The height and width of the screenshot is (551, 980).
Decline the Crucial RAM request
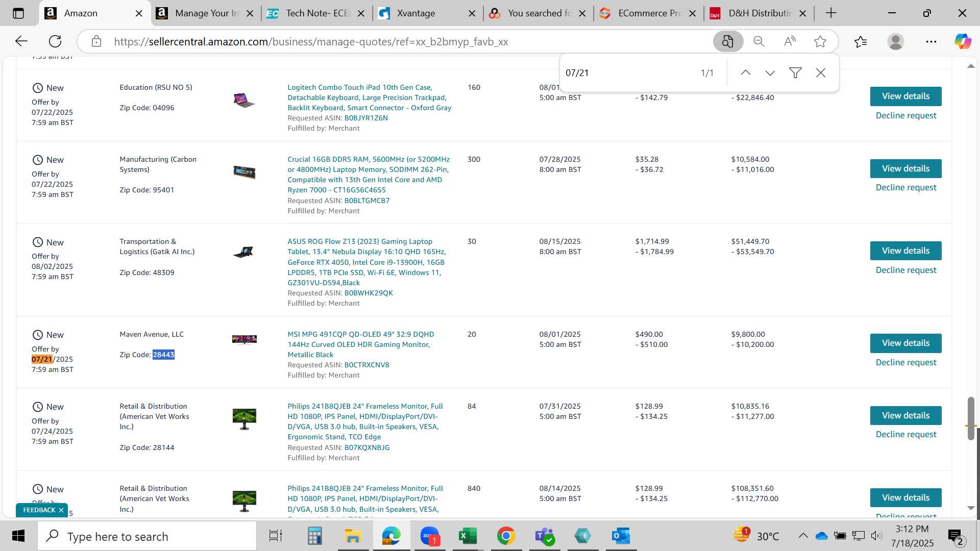point(906,188)
